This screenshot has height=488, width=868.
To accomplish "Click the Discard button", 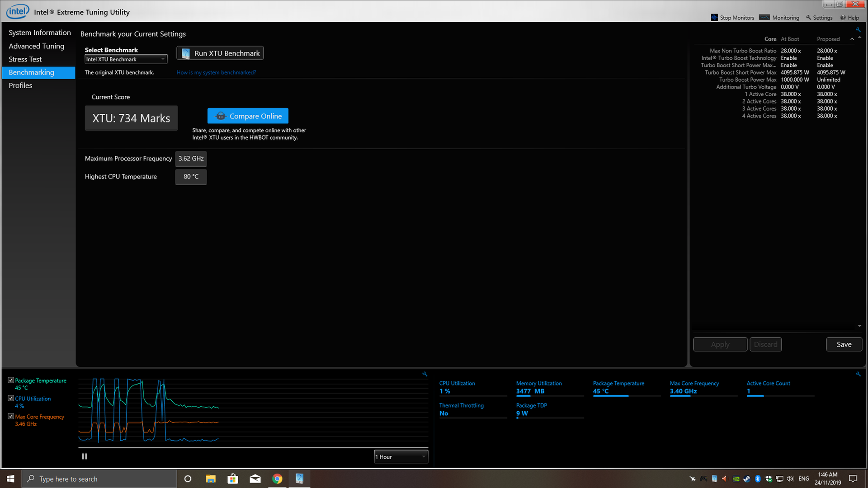I will pos(765,344).
